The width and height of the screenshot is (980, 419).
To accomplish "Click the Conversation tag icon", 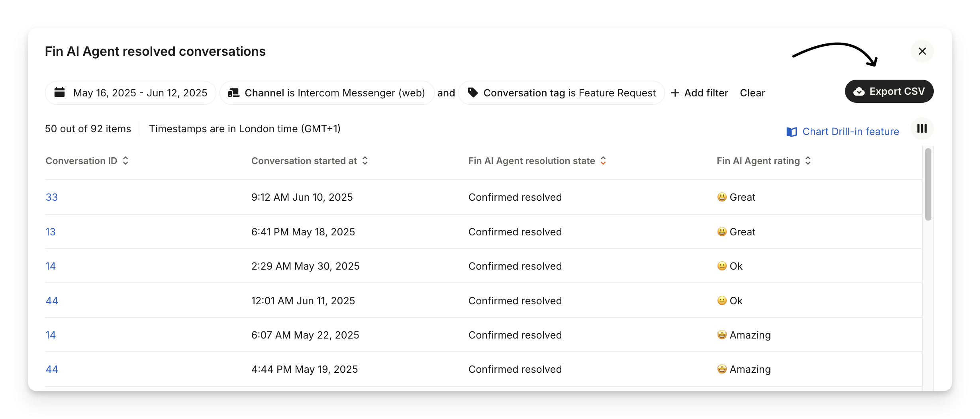I will [x=473, y=93].
